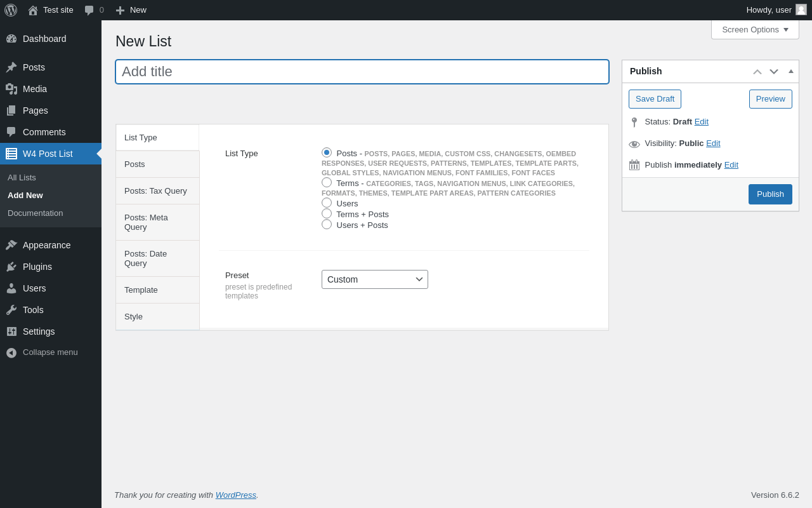This screenshot has width=812, height=508.
Task: Choose the Users list type radio
Action: click(327, 203)
